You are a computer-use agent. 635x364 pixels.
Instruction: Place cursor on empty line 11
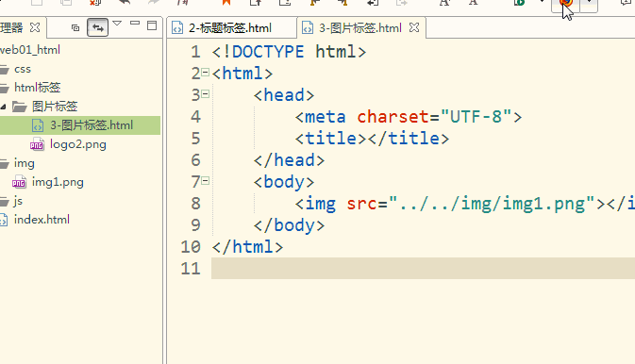coord(423,269)
